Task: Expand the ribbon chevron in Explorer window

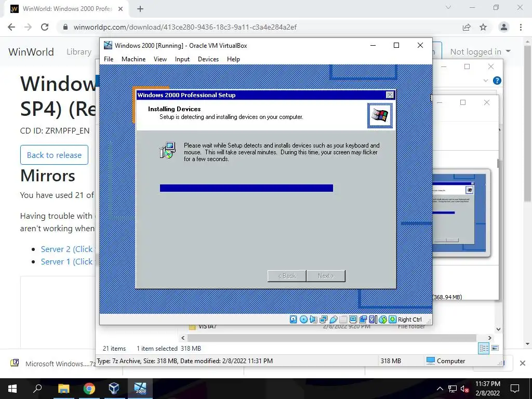Action: 486,81
